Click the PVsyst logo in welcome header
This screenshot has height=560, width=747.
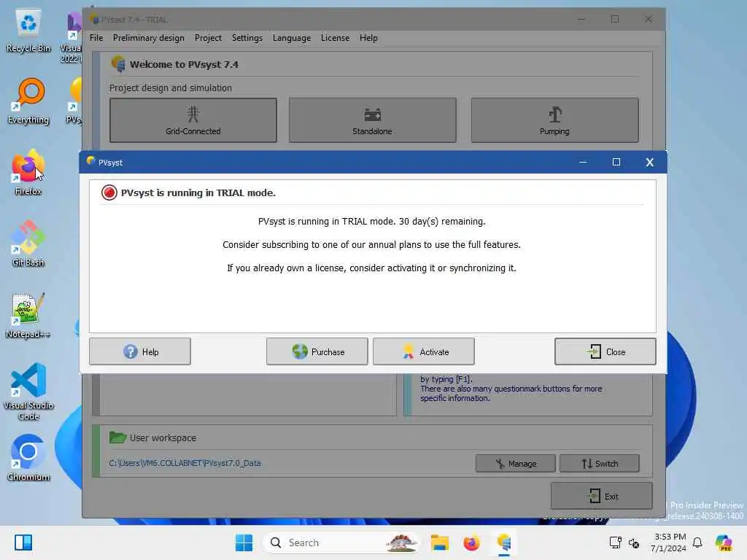click(118, 63)
